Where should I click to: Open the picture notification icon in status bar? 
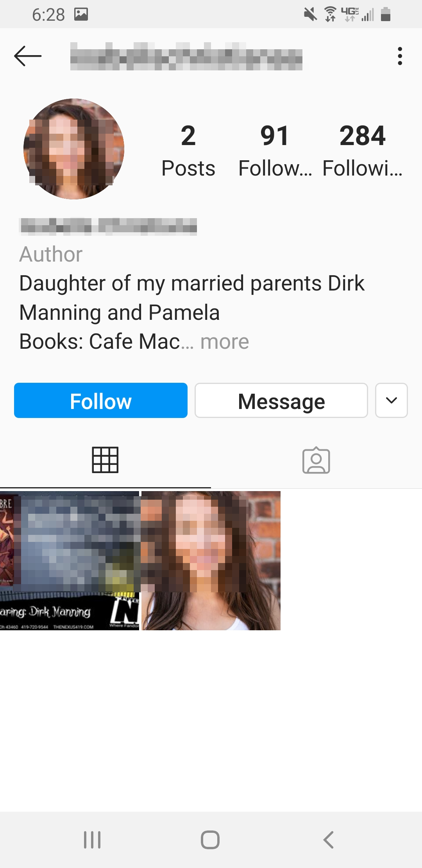point(81,14)
